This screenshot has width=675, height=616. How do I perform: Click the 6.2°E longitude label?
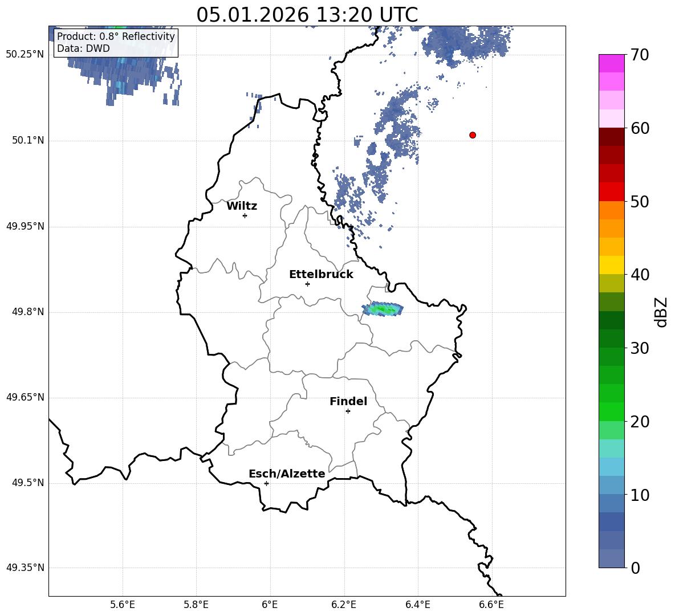(344, 605)
